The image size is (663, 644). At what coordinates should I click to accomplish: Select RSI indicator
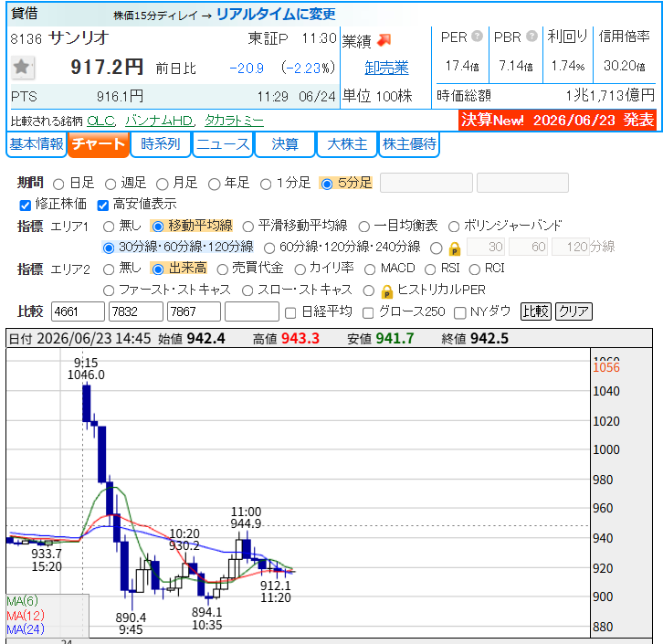pos(430,269)
